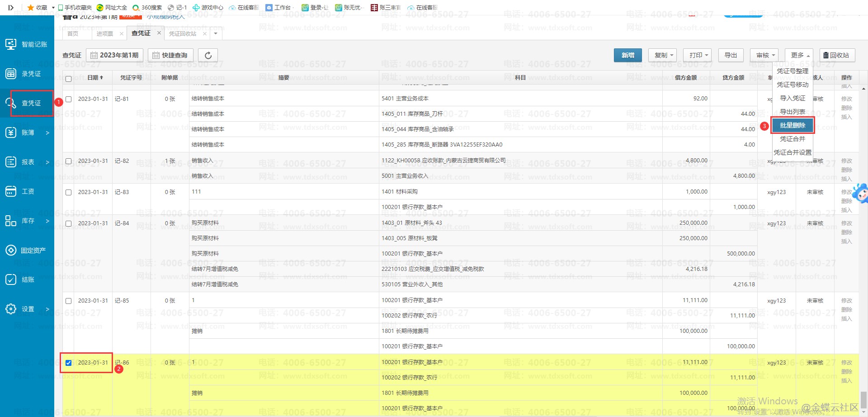Switch to the 凭证回收站 tab

(x=183, y=34)
